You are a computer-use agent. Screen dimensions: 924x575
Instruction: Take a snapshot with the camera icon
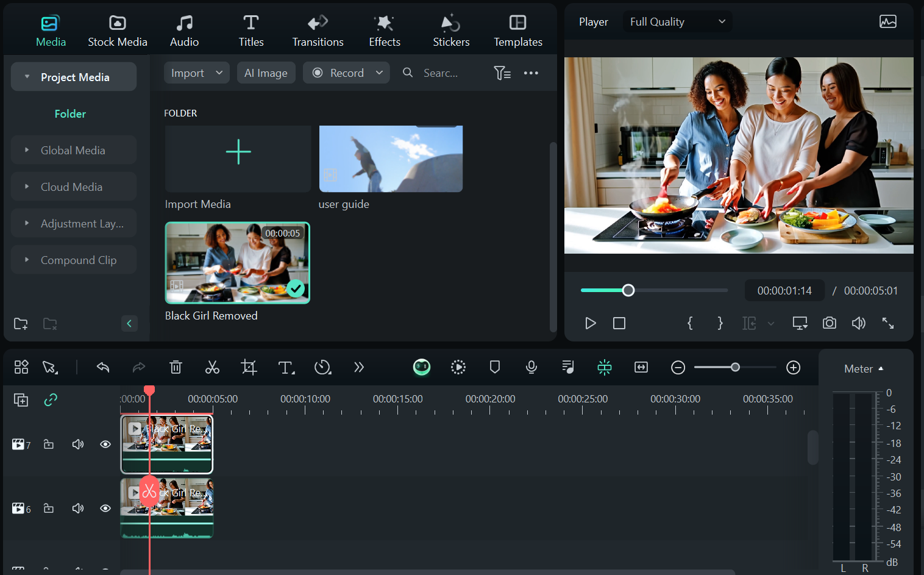(829, 323)
